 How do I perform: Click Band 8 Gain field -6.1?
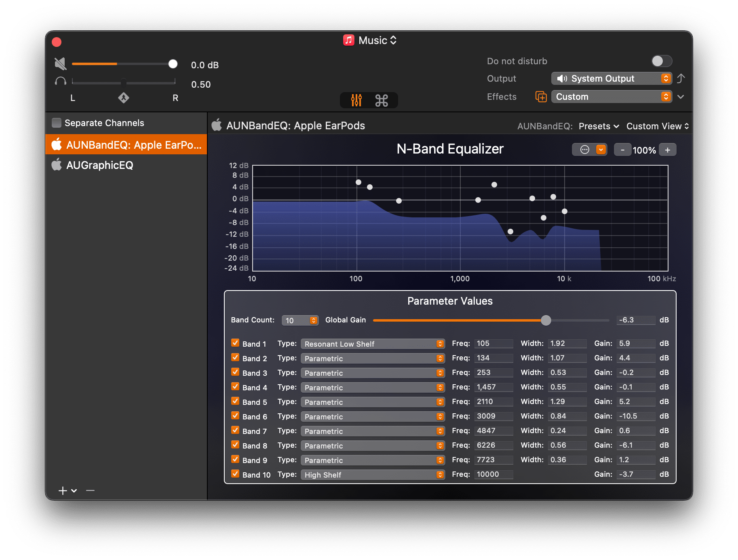tap(636, 445)
